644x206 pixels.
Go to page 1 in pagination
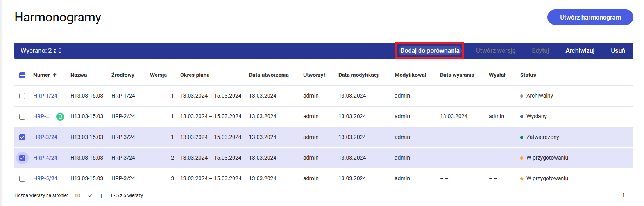[623, 195]
